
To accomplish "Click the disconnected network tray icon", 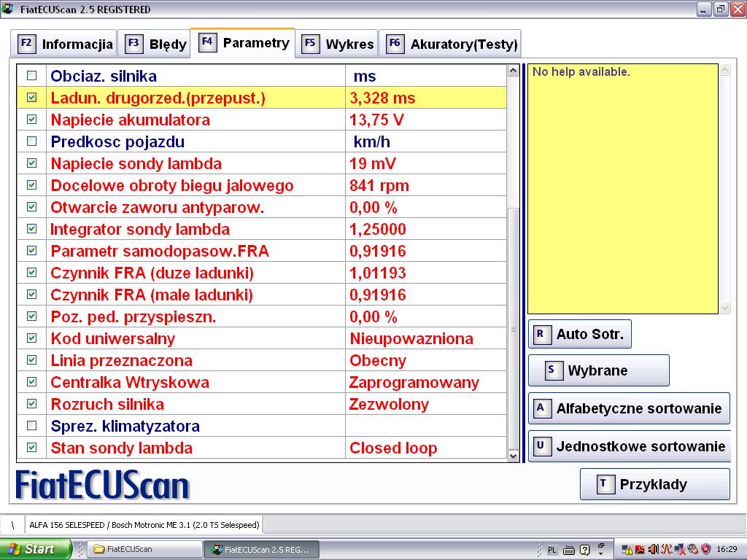I will (678, 549).
